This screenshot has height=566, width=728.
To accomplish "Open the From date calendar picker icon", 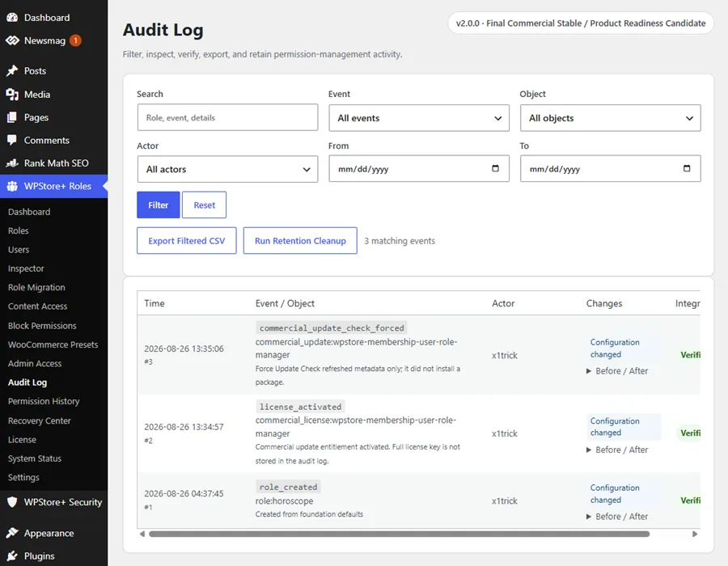I will coord(495,168).
